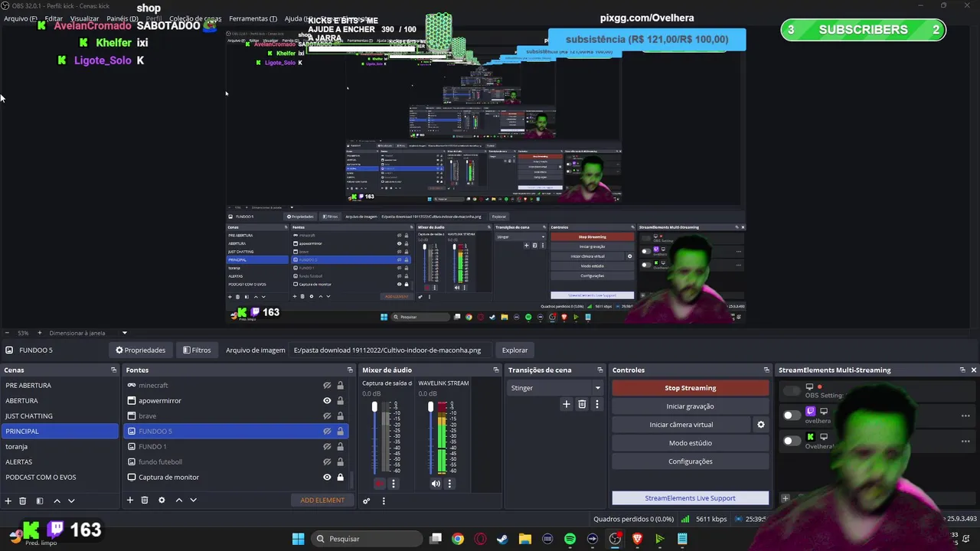Viewport: 980px width, 551px height.
Task: Unmute the Captura de saída audio channel
Action: pyautogui.click(x=380, y=484)
